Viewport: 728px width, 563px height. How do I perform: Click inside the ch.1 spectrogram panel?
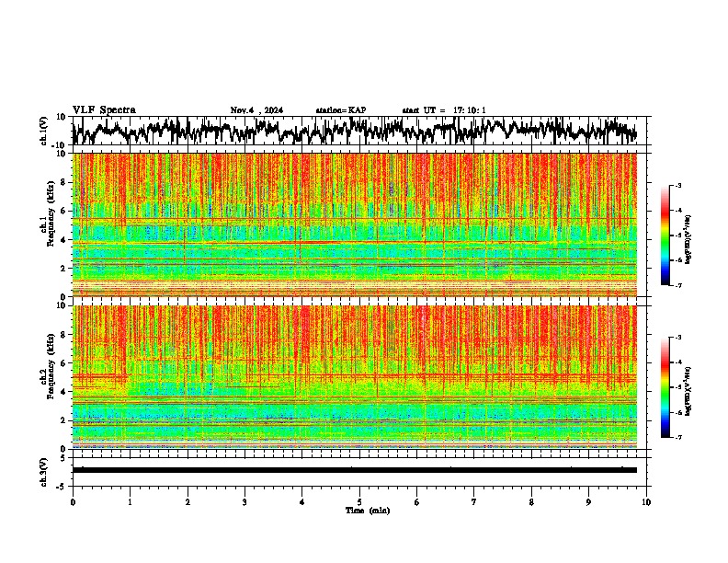pos(354,224)
